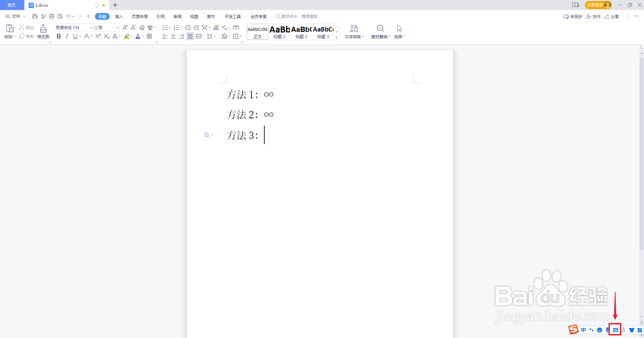Click the command search box 查找命令
The height and width of the screenshot is (338, 644).
point(297,16)
